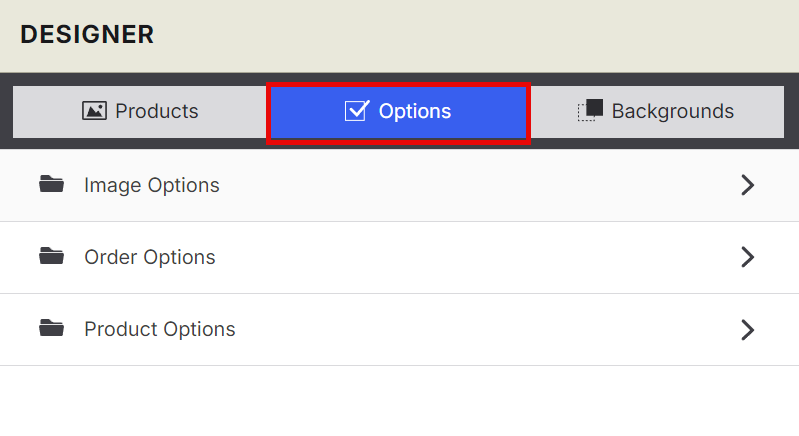The width and height of the screenshot is (799, 436).
Task: Click empty space in the Image Options row
Action: tap(479, 185)
